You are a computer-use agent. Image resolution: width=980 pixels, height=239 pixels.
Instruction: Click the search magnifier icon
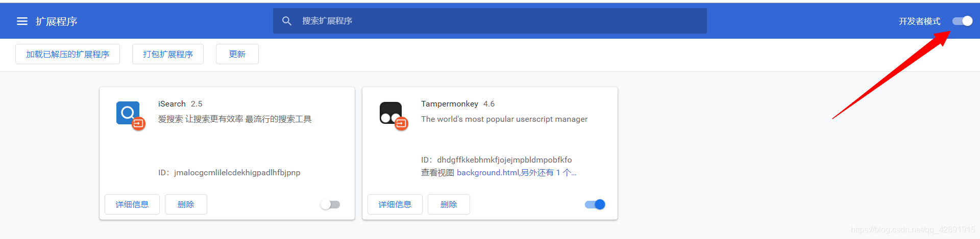point(287,21)
